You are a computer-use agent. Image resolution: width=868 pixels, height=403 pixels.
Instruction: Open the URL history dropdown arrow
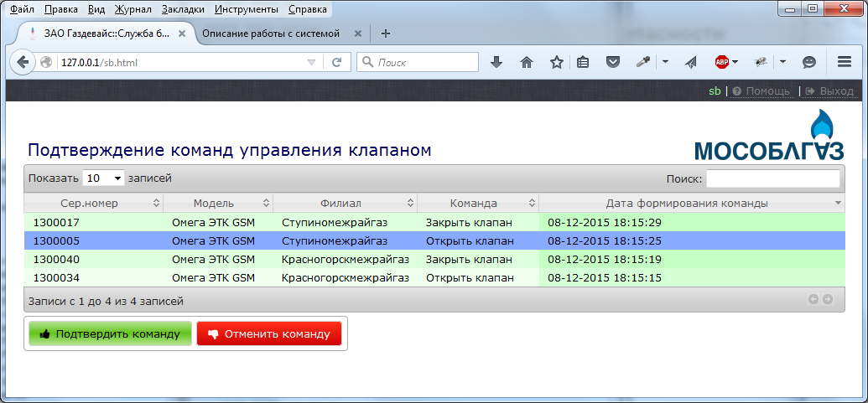[x=311, y=63]
